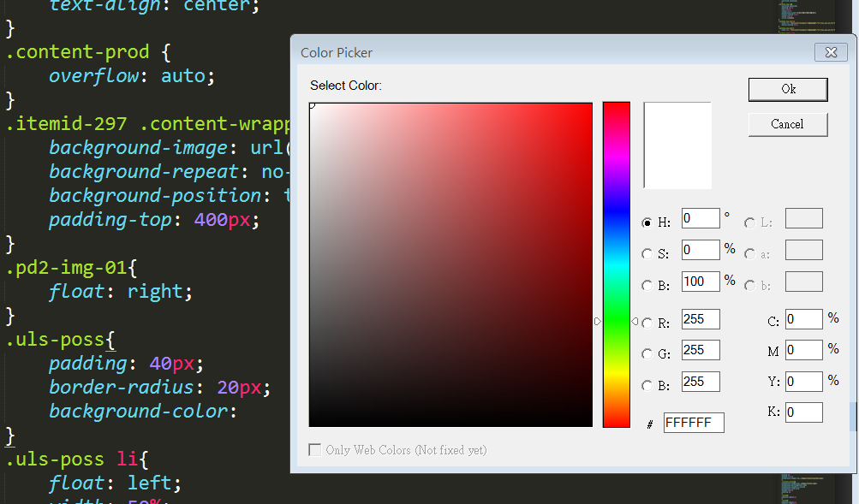Edit the K (black) value field

click(803, 412)
